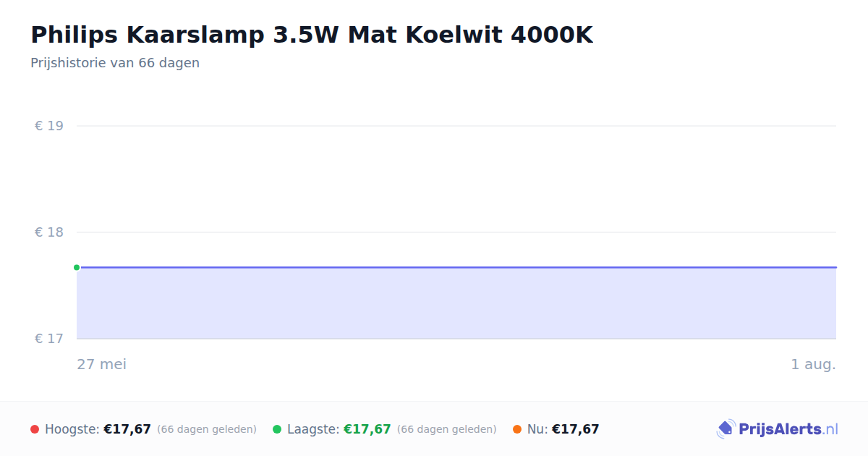Click the 27 mei date label

102,364
